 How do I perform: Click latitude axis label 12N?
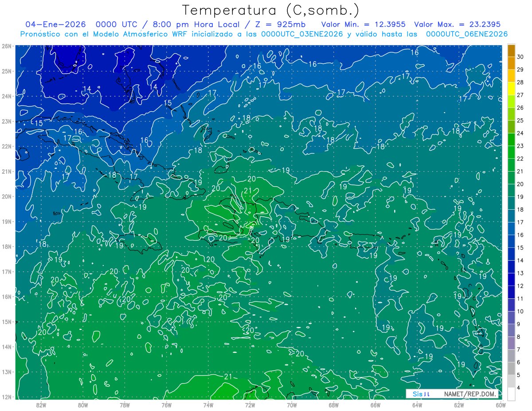pos(6,397)
